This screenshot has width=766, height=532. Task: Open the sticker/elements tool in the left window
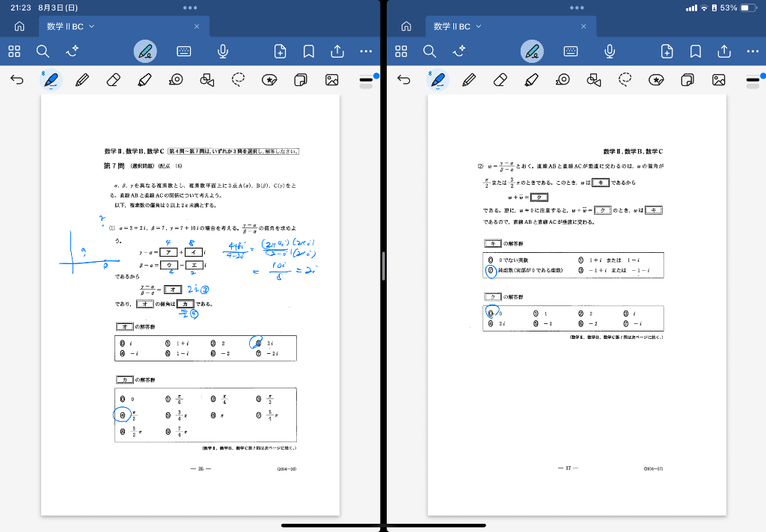(270, 79)
